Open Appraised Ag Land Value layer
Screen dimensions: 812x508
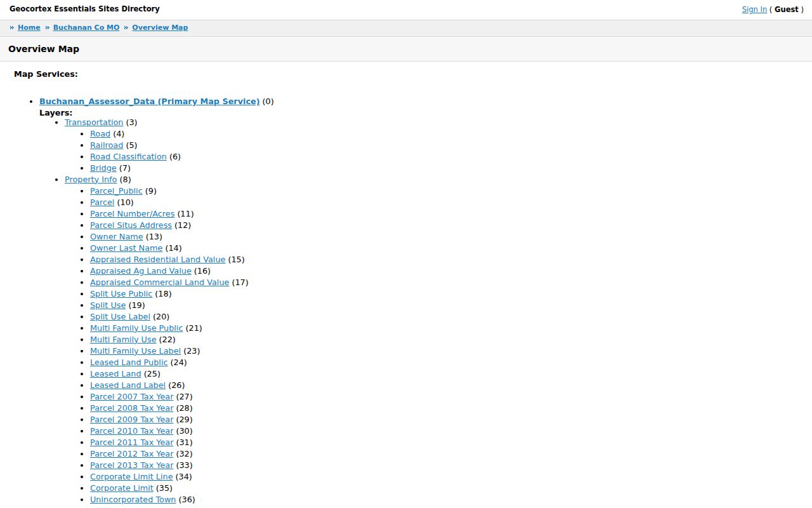pyautogui.click(x=141, y=271)
